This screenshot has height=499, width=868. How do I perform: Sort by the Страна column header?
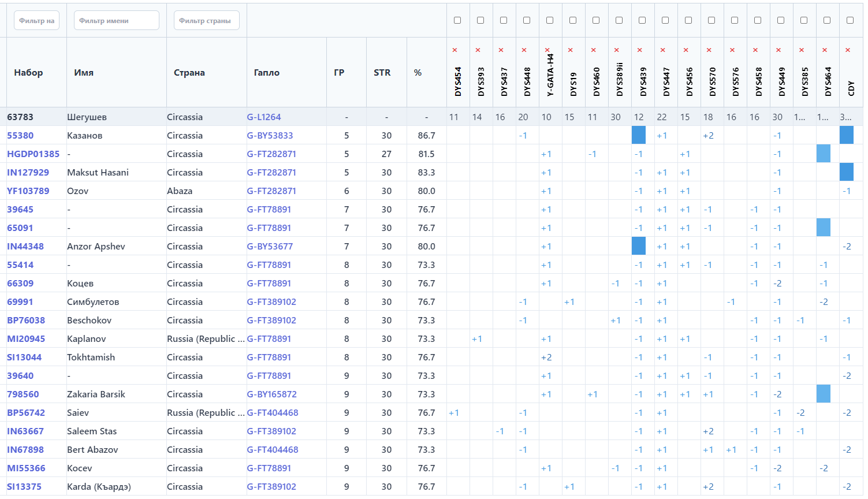tap(189, 73)
